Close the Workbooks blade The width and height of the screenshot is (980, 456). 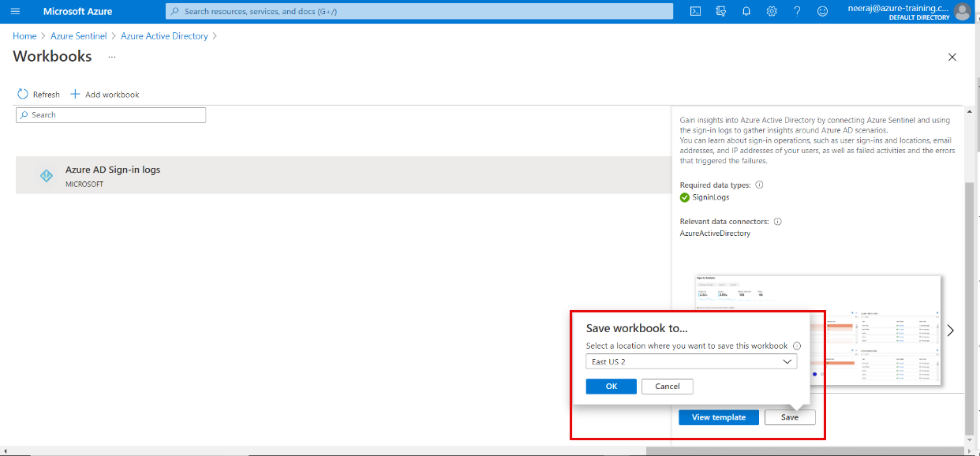[952, 57]
